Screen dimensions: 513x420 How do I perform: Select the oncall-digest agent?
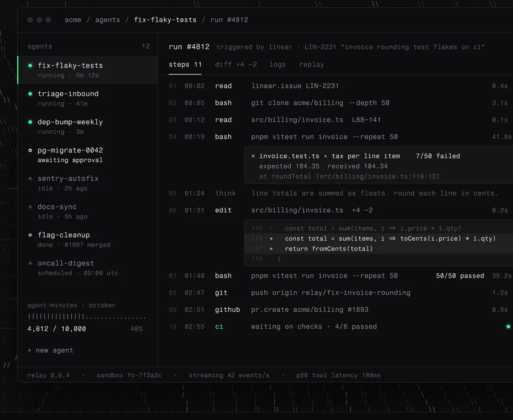(88, 268)
